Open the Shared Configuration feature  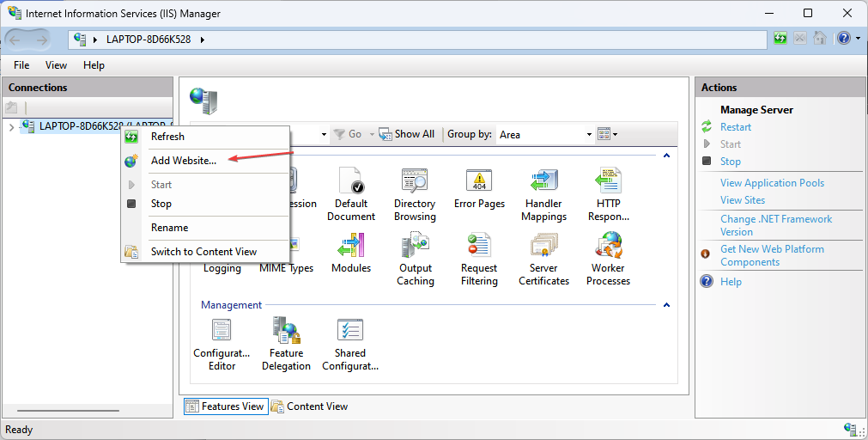(x=350, y=344)
